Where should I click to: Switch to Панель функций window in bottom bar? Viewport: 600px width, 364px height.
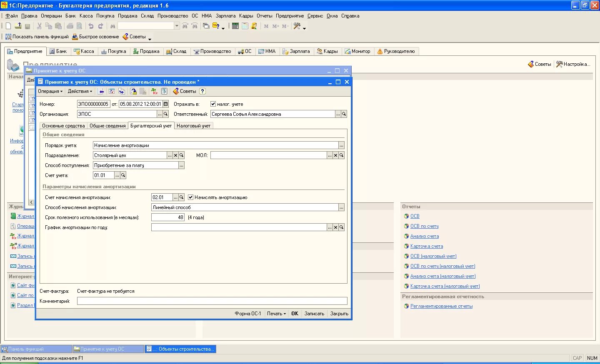(36, 349)
